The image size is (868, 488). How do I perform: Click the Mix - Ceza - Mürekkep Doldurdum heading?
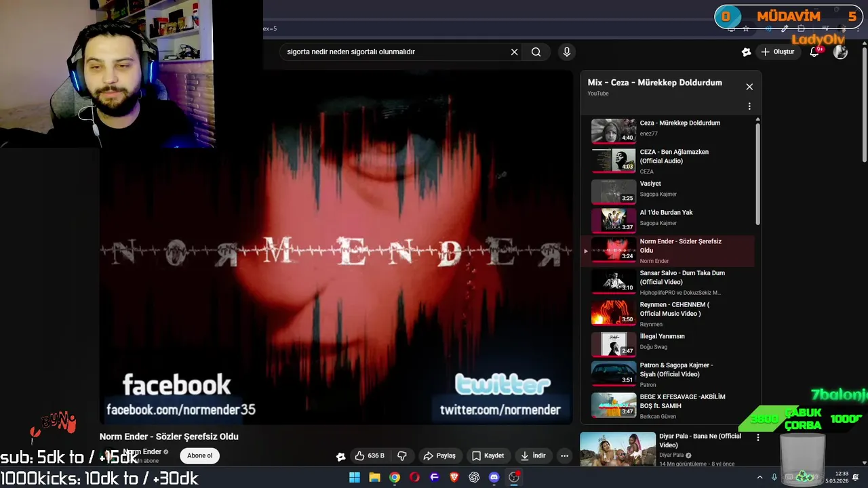654,83
